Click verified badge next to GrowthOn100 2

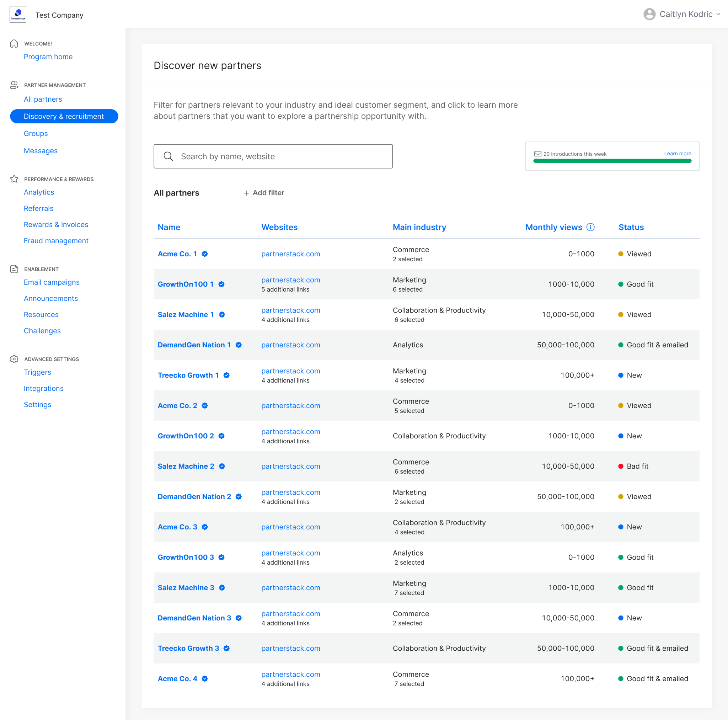click(221, 436)
